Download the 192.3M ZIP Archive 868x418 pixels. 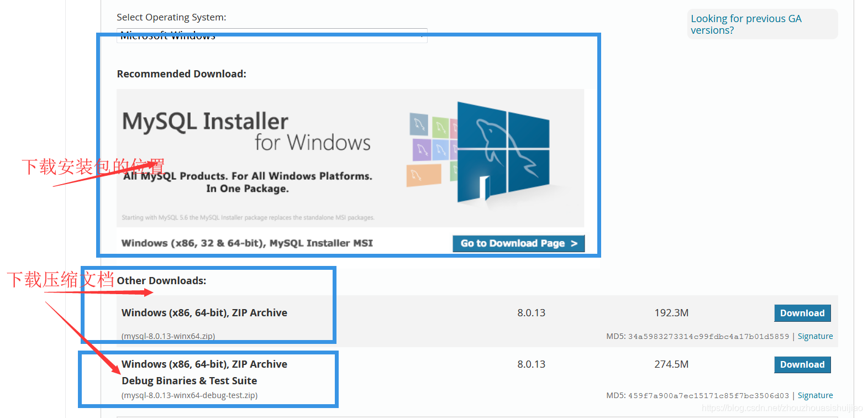tap(802, 313)
